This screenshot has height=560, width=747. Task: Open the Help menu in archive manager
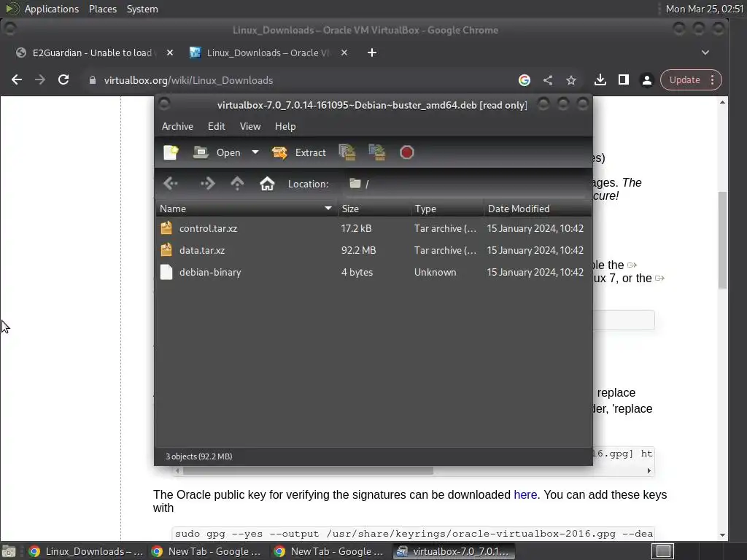click(x=285, y=127)
